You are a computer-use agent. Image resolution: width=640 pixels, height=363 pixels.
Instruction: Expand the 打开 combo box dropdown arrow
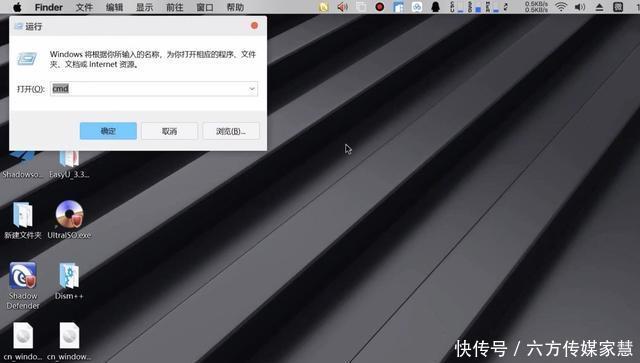(252, 89)
